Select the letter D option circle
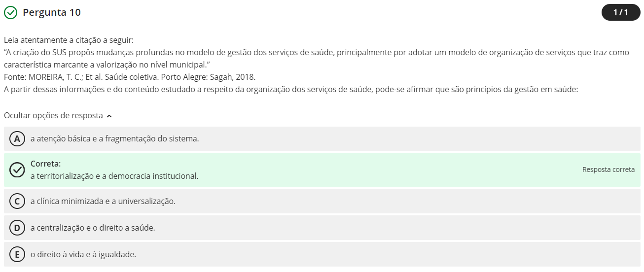This screenshot has width=644, height=272. point(17,228)
